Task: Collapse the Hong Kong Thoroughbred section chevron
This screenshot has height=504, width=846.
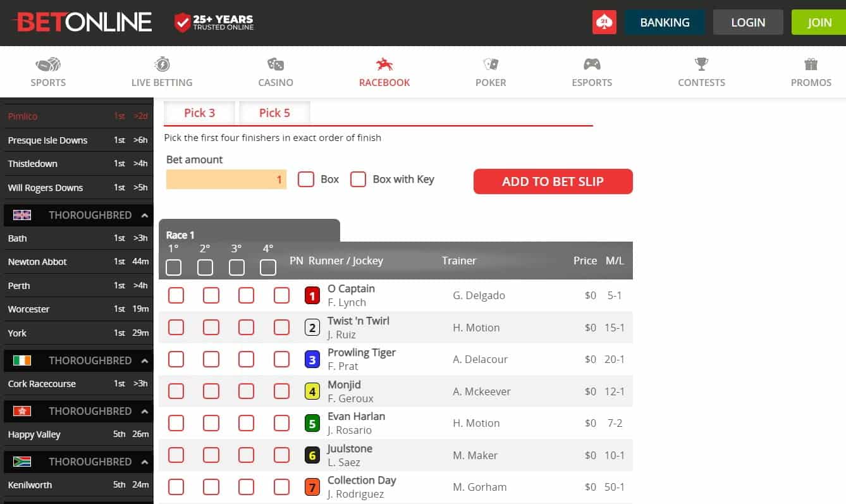Action: tap(145, 411)
